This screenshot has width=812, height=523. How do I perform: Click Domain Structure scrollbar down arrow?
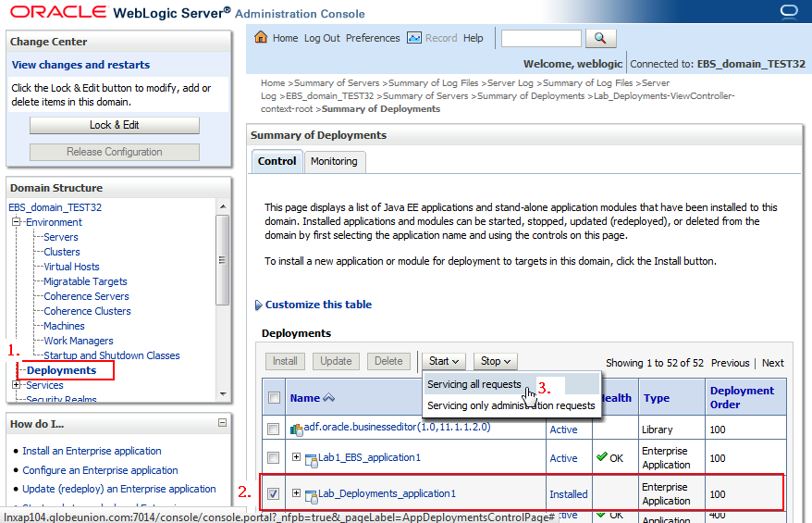pyautogui.click(x=223, y=394)
